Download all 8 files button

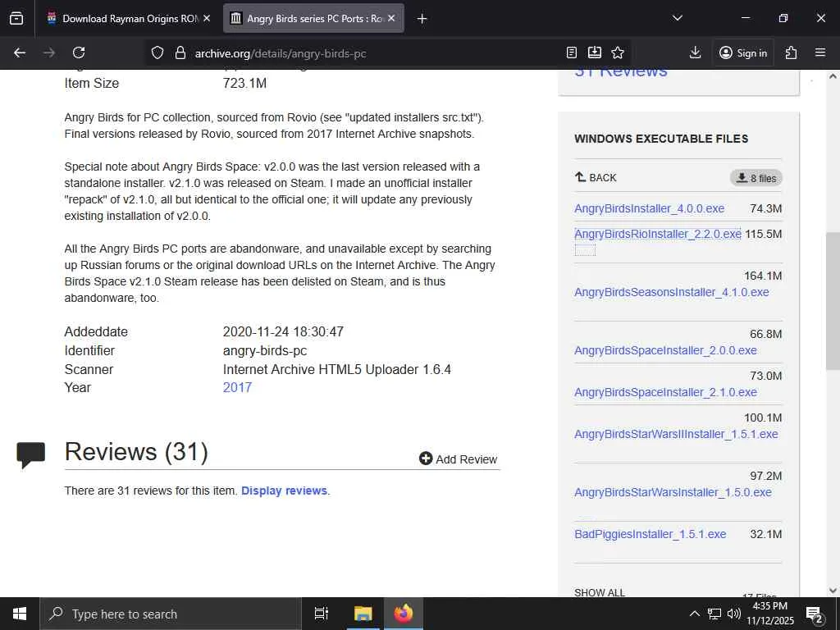[x=756, y=178]
